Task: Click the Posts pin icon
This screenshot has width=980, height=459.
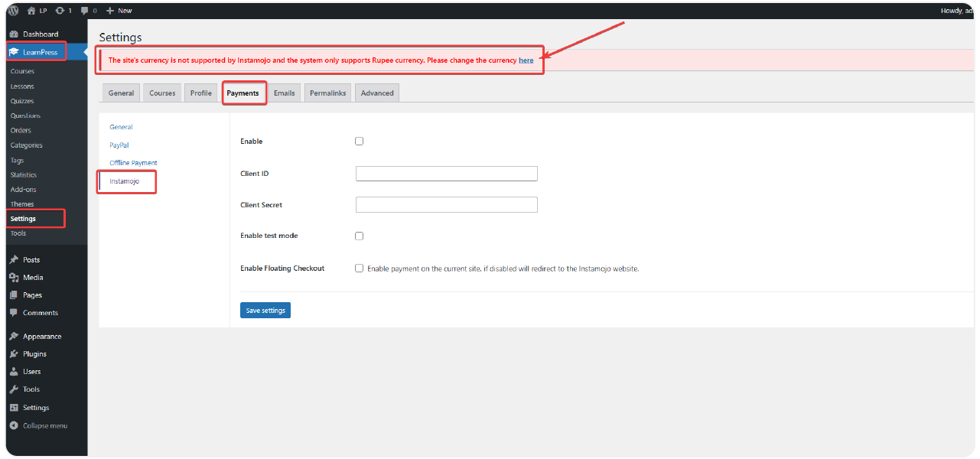Action: coord(14,260)
